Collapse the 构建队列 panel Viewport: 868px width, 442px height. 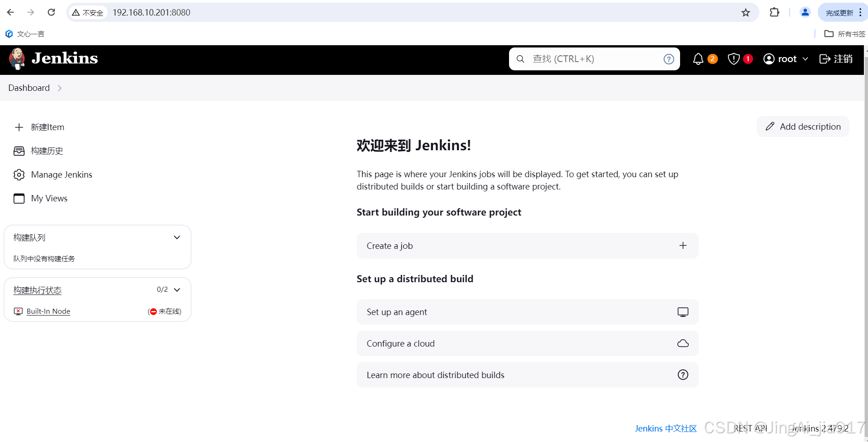(x=177, y=237)
